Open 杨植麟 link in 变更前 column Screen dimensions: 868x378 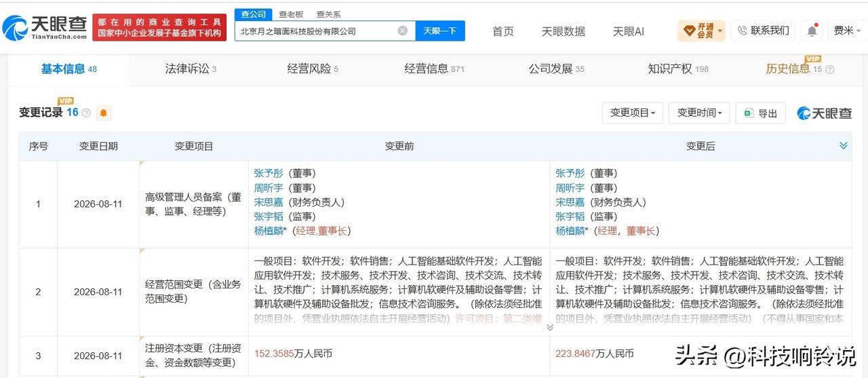tap(269, 230)
